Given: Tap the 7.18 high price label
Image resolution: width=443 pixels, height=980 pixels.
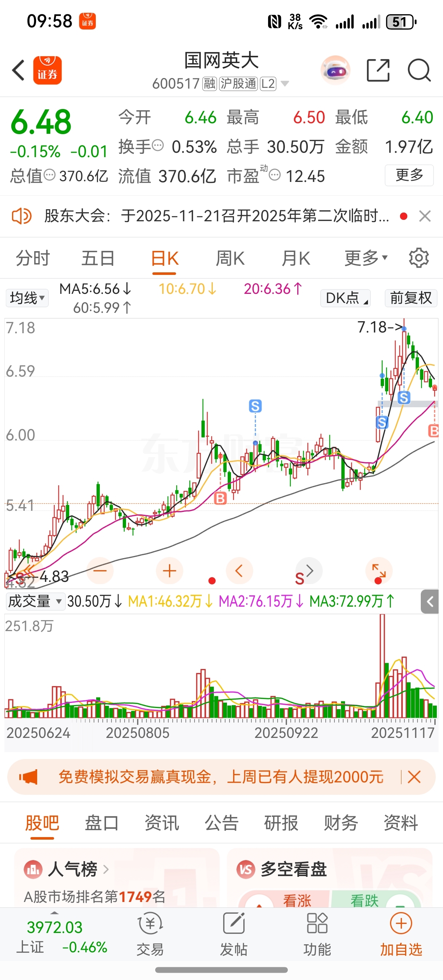Looking at the screenshot, I should click(381, 327).
